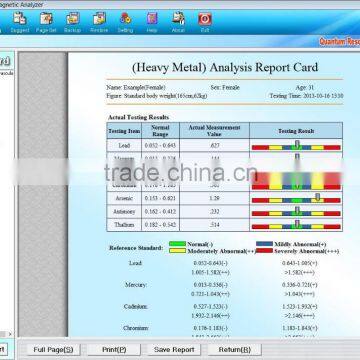Click the 'Actual Measurement Value' column header

214,131
